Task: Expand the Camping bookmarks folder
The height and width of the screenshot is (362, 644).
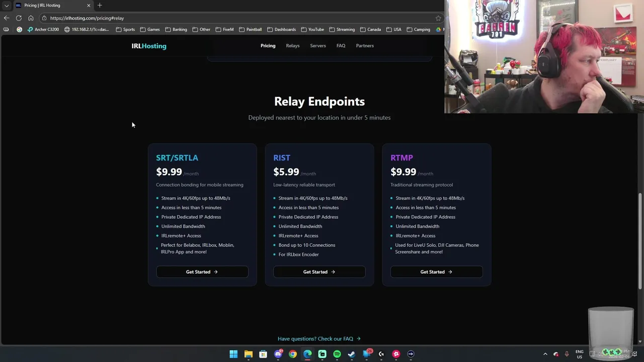Action: pyautogui.click(x=418, y=29)
